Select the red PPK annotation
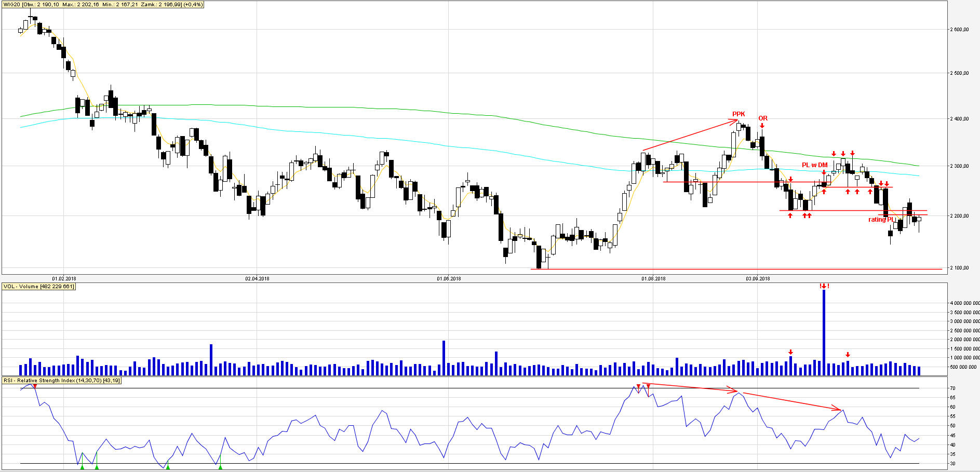The height and width of the screenshot is (472, 980). (x=739, y=114)
